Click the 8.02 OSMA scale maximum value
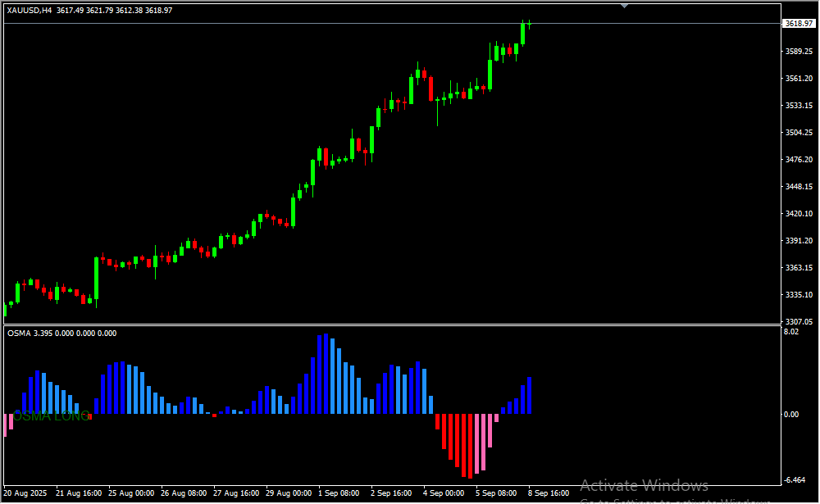The height and width of the screenshot is (504, 820). point(791,332)
